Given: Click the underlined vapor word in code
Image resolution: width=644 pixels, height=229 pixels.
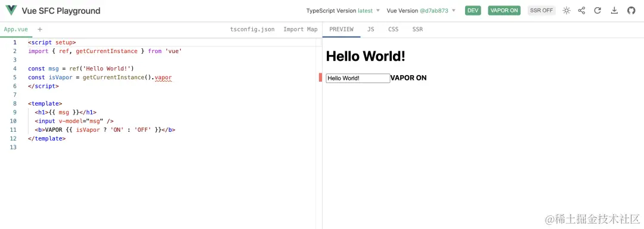Looking at the screenshot, I should (x=163, y=77).
